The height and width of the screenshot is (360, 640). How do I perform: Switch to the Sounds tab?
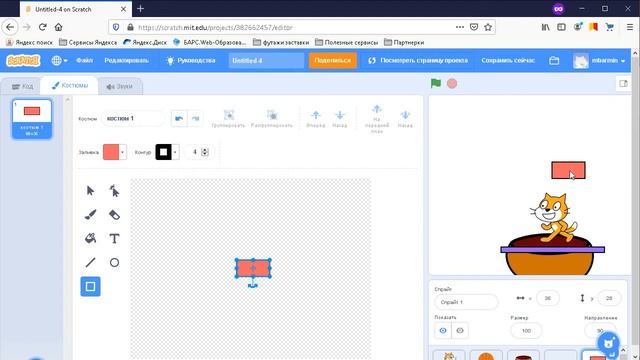[x=120, y=86]
